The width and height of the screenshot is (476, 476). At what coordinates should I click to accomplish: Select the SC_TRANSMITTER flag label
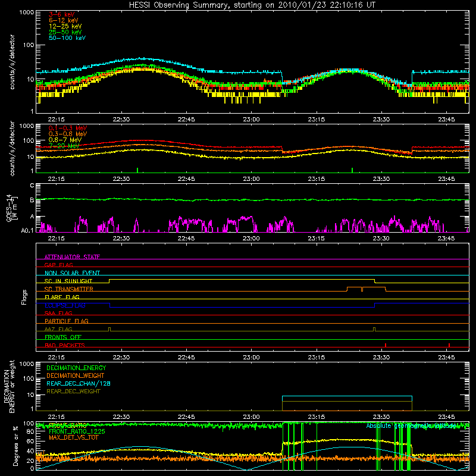(x=69, y=289)
